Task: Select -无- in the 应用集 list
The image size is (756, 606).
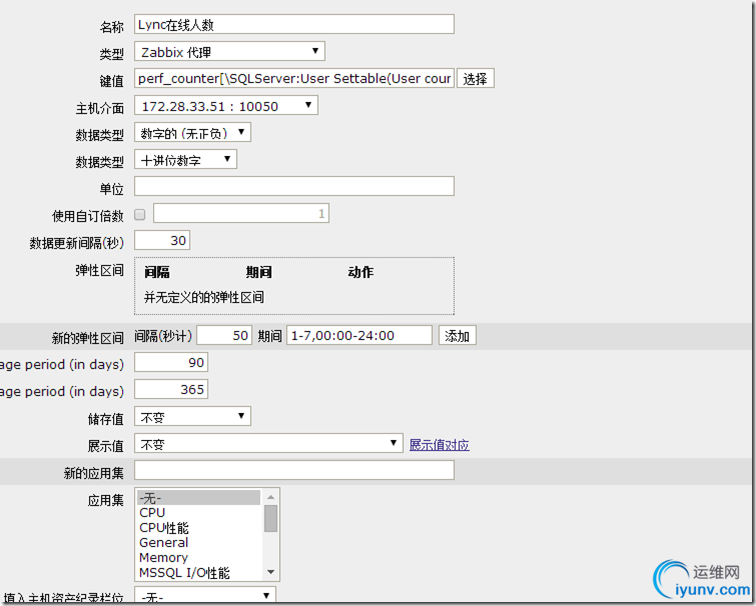Action: (199, 498)
